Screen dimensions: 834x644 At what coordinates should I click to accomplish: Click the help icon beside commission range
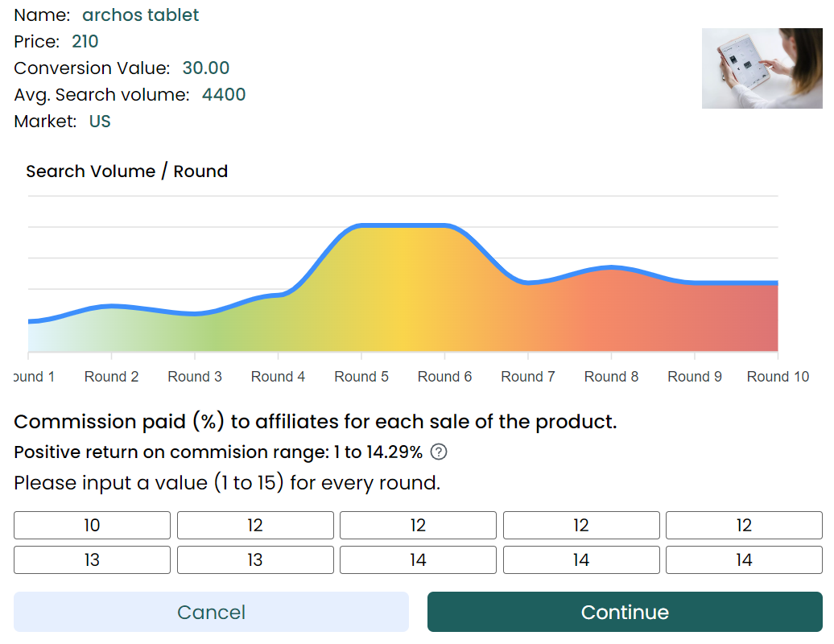(439, 452)
